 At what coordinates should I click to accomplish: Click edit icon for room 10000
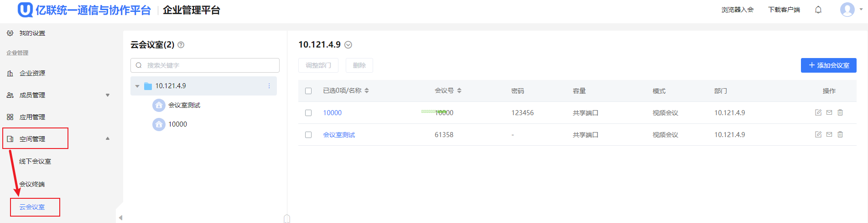pyautogui.click(x=818, y=112)
